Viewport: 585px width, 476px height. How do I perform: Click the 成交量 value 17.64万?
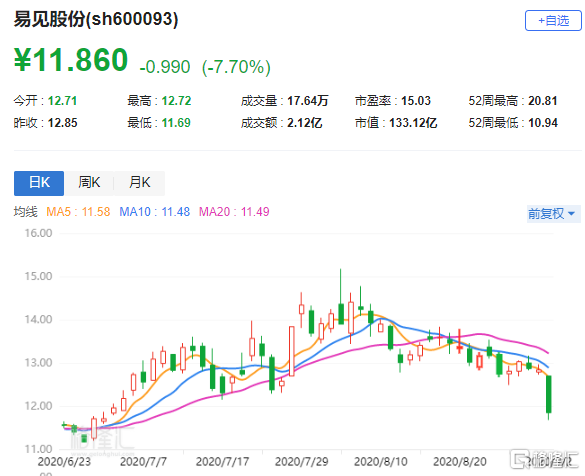pyautogui.click(x=308, y=101)
